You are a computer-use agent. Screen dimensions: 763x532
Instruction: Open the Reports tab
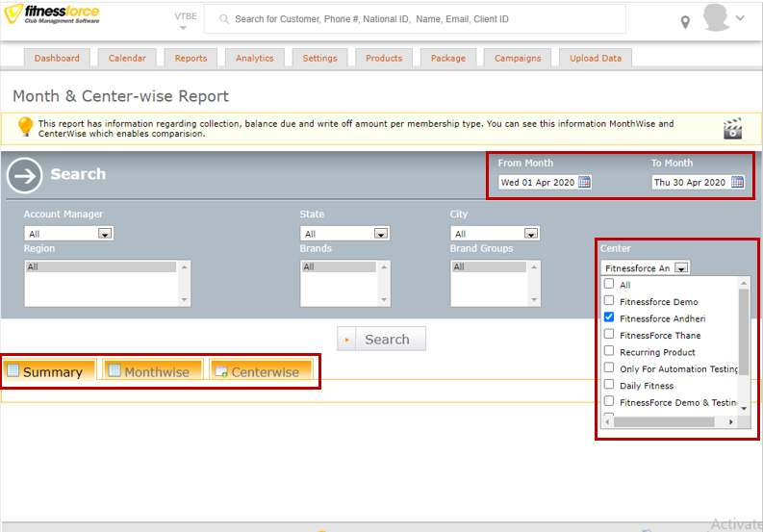191,58
